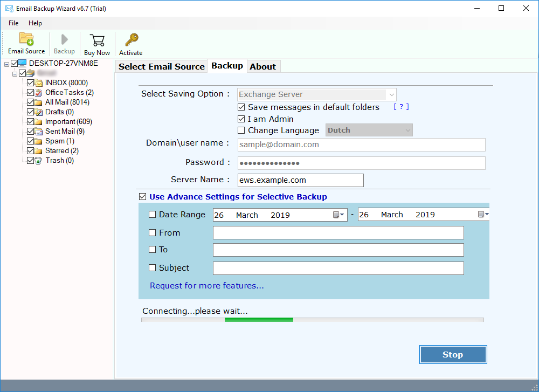Click the Domain\user name input field
The image size is (539, 392).
tap(362, 145)
